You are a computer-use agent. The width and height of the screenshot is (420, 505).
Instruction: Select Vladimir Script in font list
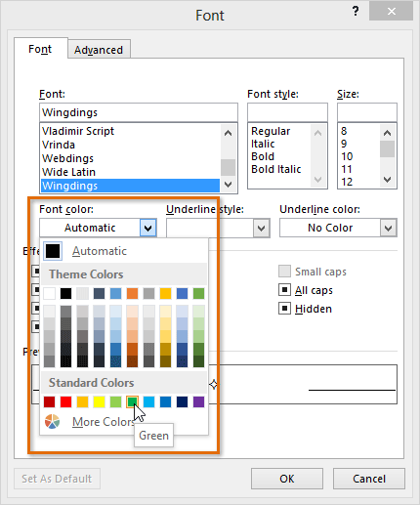(130, 131)
